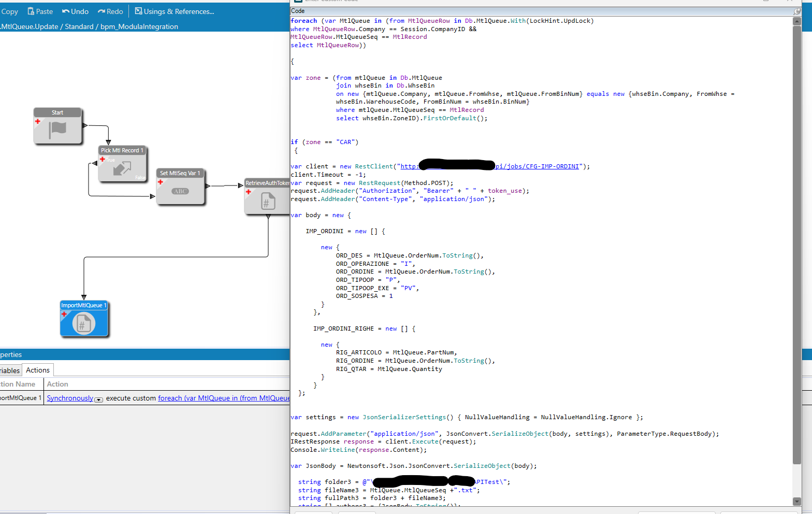Undo the last workflow change
Screen dimensions: 812x514
pyautogui.click(x=75, y=11)
